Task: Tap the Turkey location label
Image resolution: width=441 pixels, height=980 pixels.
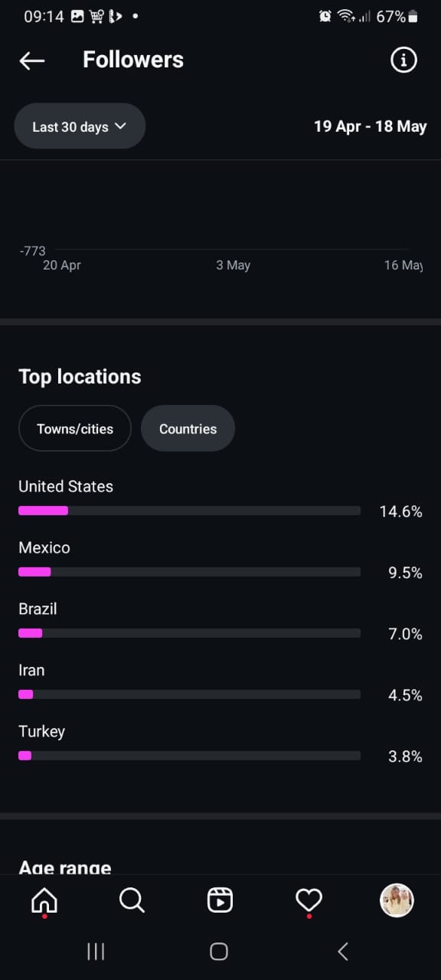Action: 41,731
